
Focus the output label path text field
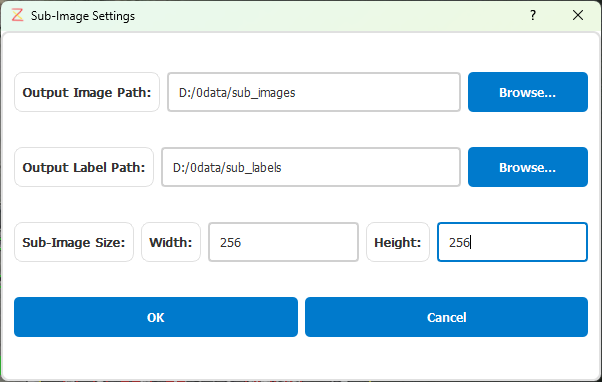(x=311, y=167)
